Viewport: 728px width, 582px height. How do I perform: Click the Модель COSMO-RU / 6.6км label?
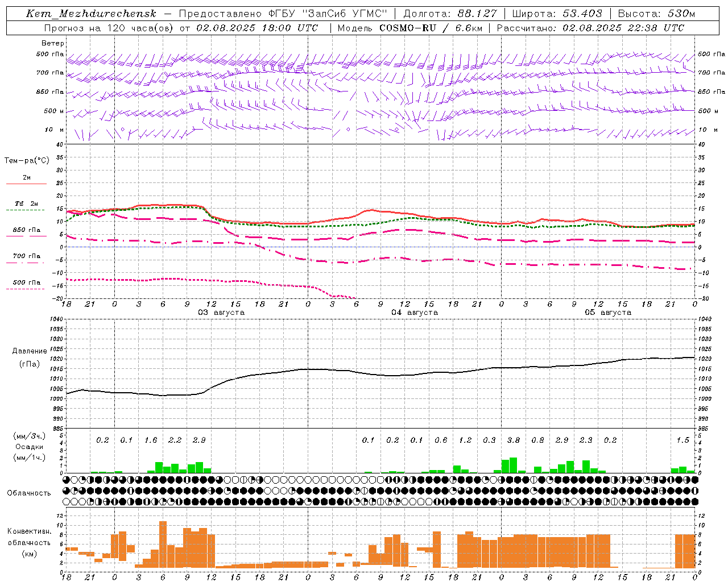[x=409, y=28]
